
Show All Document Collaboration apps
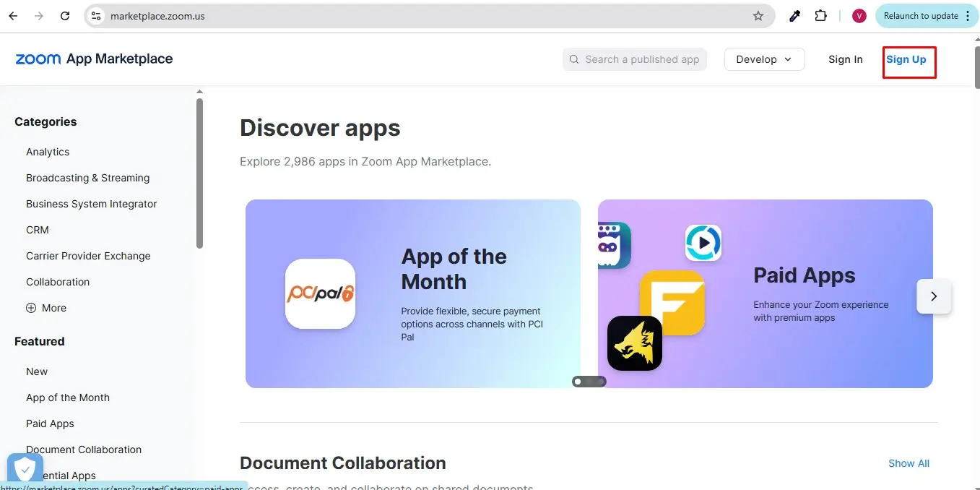click(909, 463)
